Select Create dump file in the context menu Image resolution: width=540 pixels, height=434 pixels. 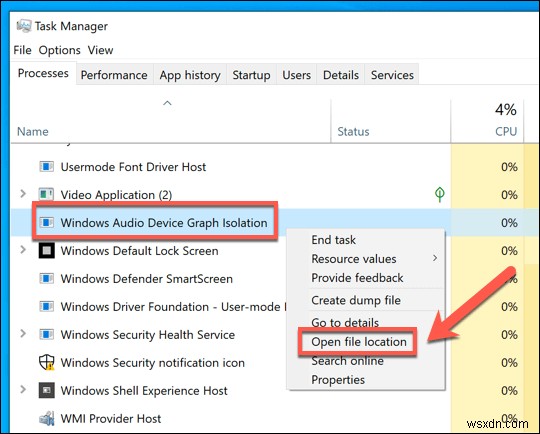click(x=366, y=300)
